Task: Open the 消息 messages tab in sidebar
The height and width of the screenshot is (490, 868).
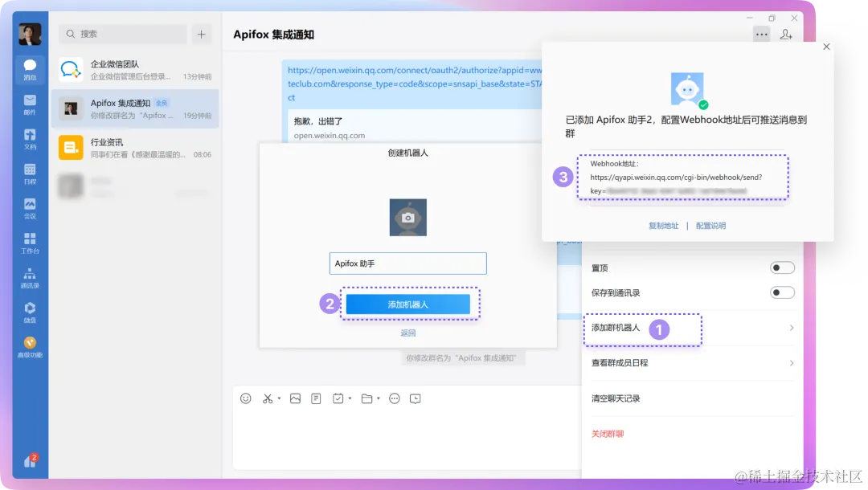Action: coord(30,70)
